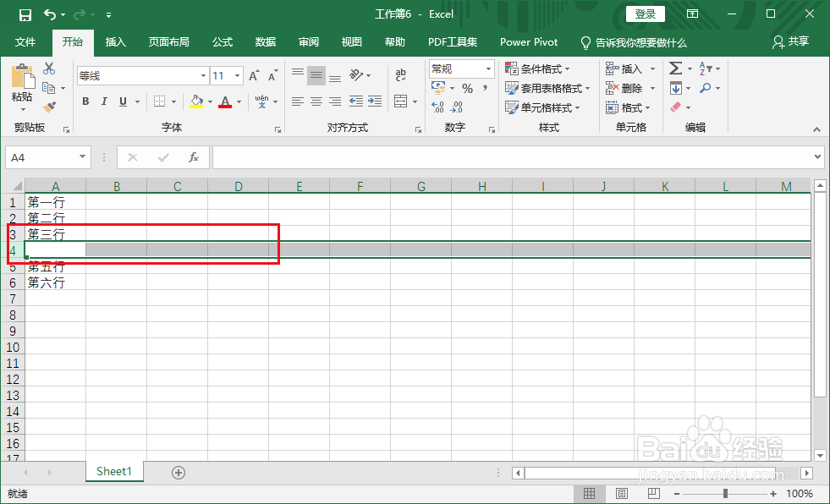Collapse the ribbon with chevron
830x504 pixels.
tap(816, 129)
